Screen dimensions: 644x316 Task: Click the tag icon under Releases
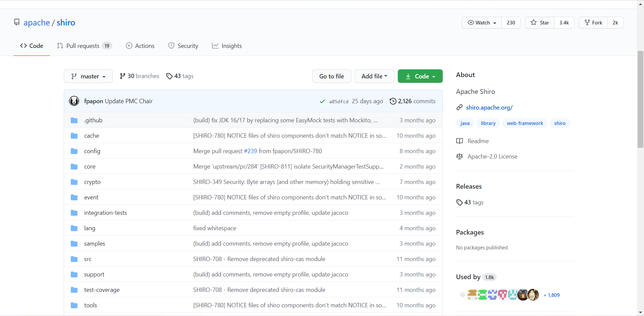tap(460, 202)
